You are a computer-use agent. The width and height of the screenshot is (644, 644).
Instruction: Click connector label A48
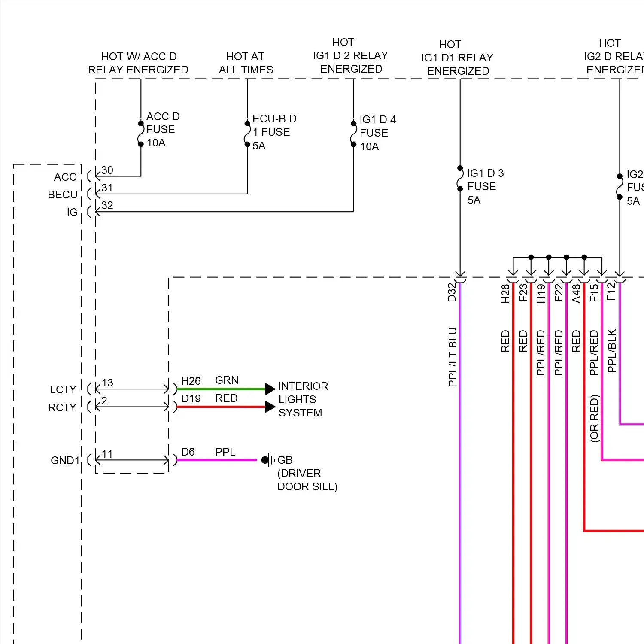[576, 293]
